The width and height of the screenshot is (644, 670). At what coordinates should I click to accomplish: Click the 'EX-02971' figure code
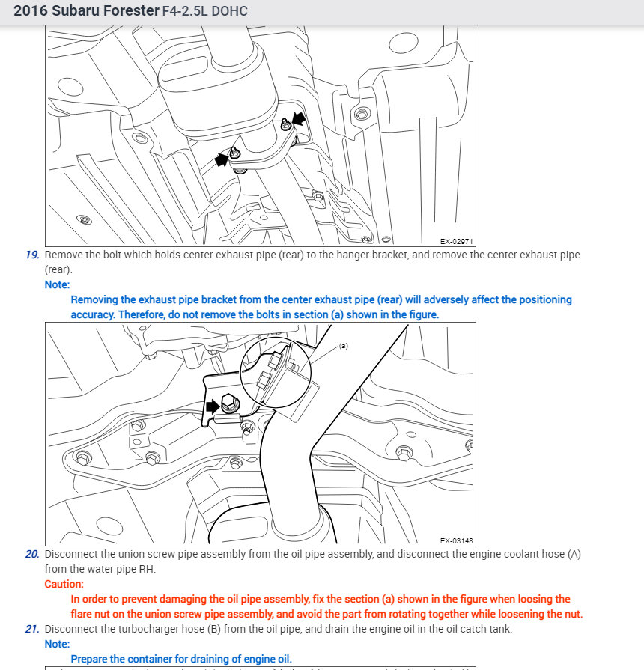pos(456,241)
